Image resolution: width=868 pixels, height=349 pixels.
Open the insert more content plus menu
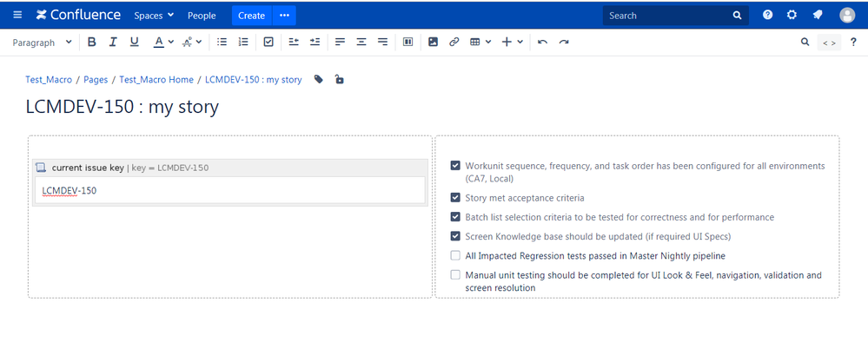click(512, 42)
